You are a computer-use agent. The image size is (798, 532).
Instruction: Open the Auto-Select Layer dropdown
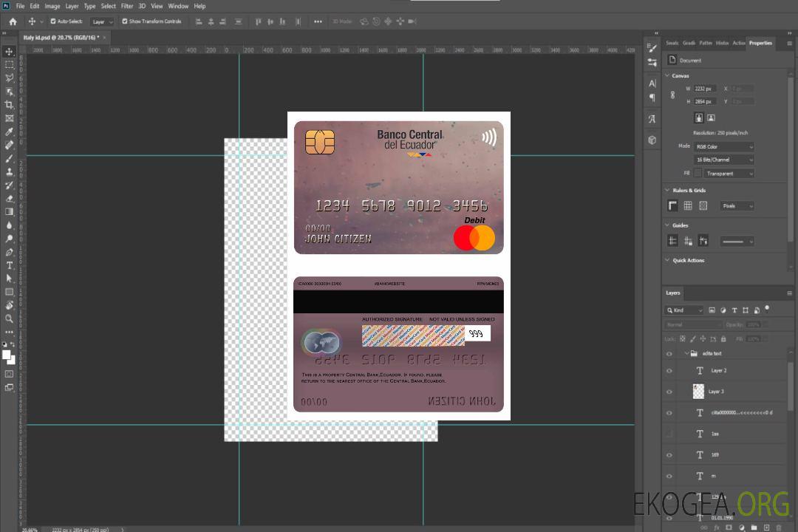tap(102, 22)
